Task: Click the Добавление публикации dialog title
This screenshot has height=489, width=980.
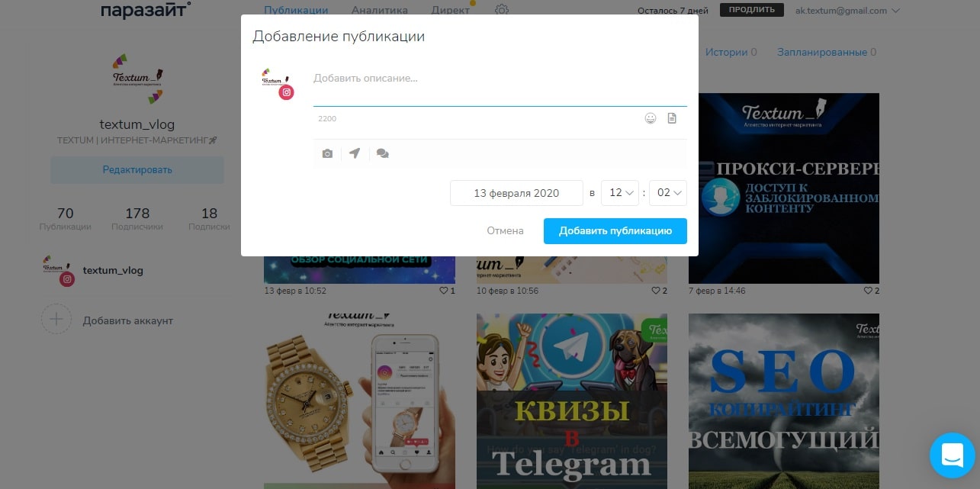Action: [339, 36]
